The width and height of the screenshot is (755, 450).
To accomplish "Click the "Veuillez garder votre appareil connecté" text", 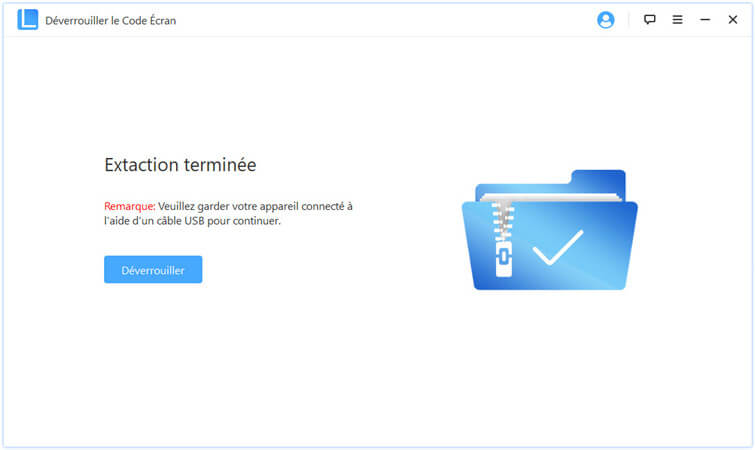I will coord(255,206).
